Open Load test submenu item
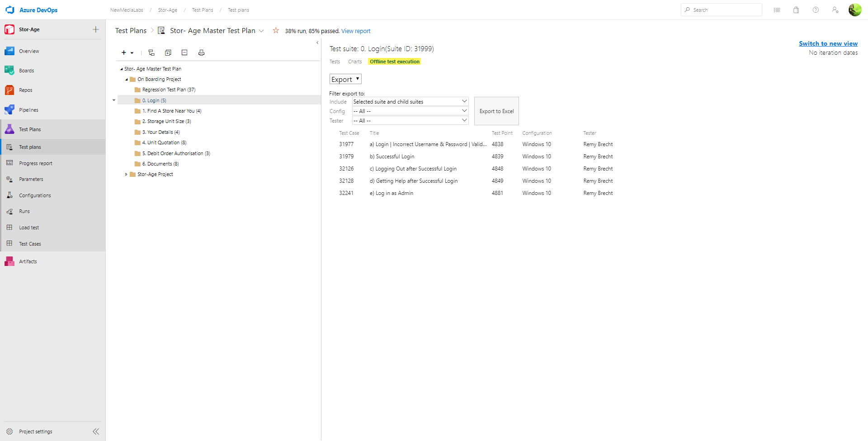 [x=52, y=228]
